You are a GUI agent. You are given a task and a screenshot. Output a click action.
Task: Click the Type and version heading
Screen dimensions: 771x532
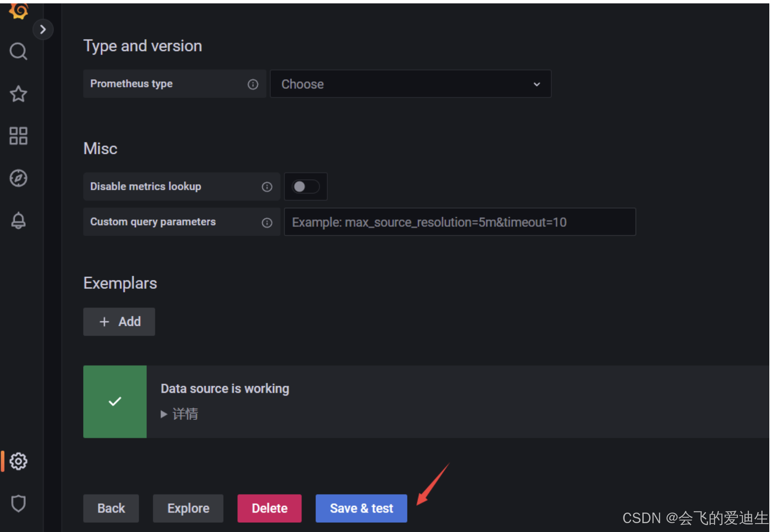tap(143, 46)
